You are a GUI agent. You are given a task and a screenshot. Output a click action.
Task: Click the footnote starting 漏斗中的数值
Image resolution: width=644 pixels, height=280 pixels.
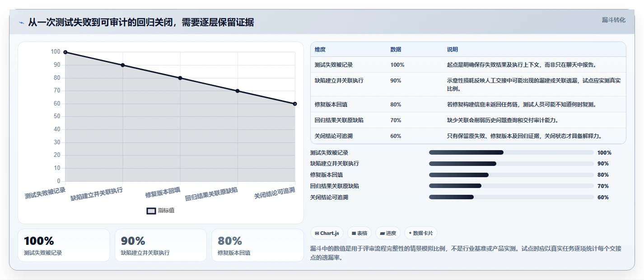pos(466,253)
